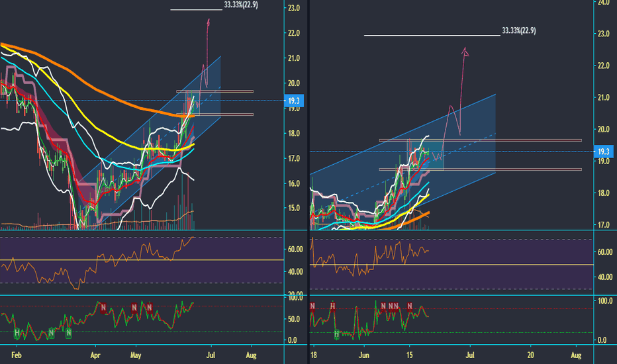617x364 pixels.
Task: Click 50.0 on the left stochastic scale
Action: [293, 319]
